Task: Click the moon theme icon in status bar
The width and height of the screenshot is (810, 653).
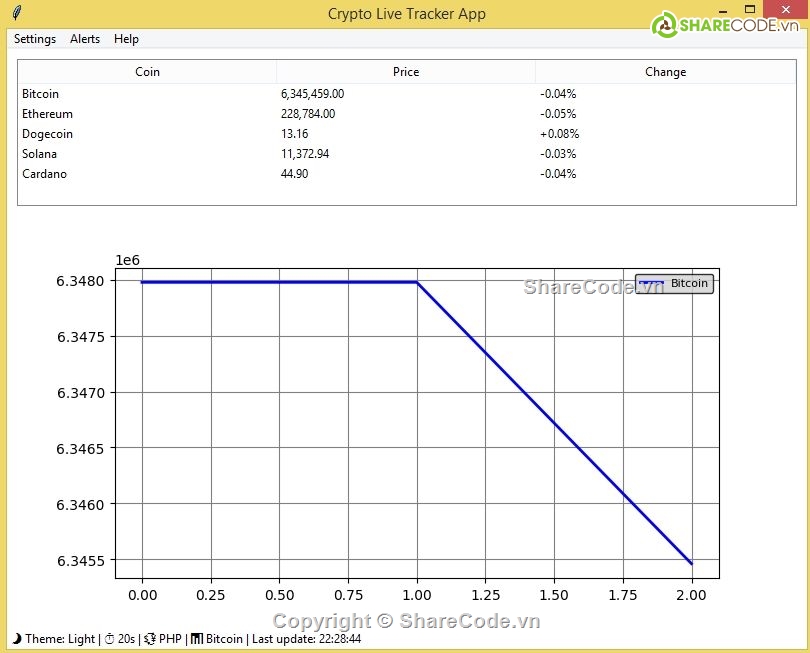Action: [16, 638]
